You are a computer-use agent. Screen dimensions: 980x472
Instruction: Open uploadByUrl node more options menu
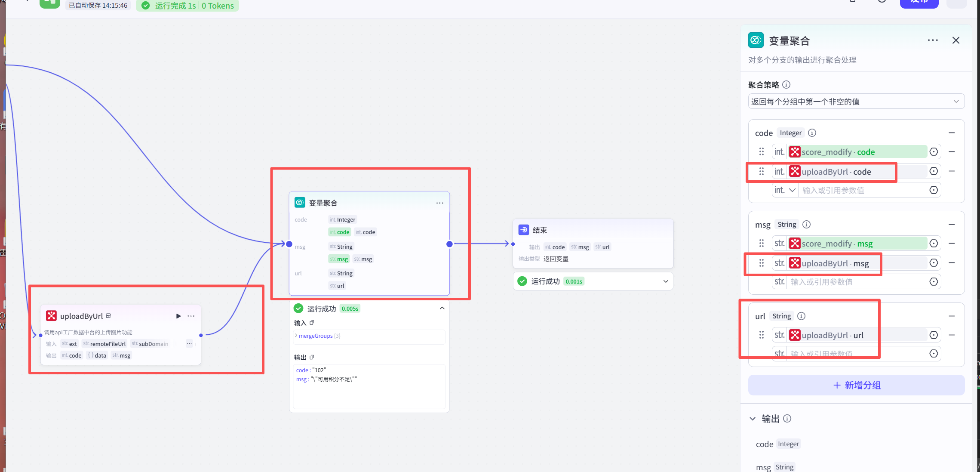[191, 316]
